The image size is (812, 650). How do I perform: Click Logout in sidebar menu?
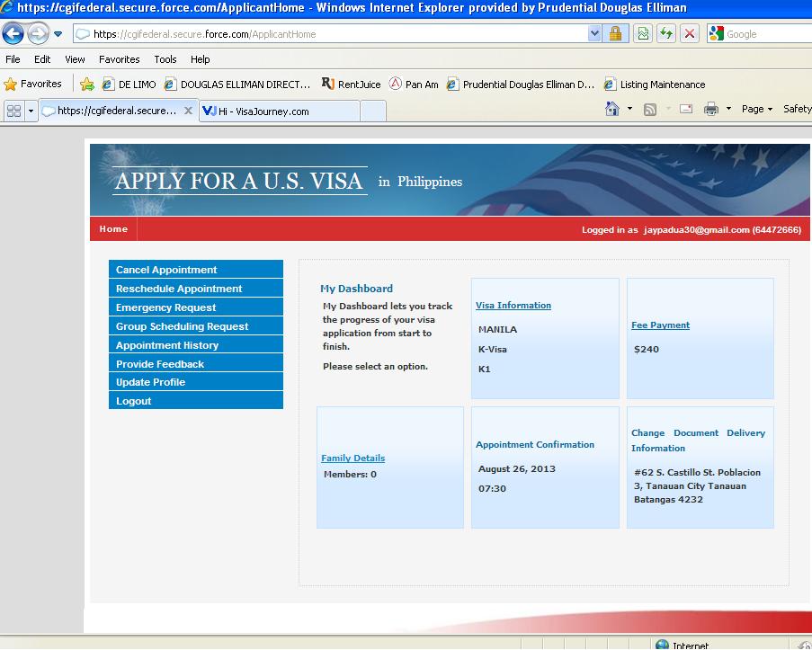[x=196, y=400]
